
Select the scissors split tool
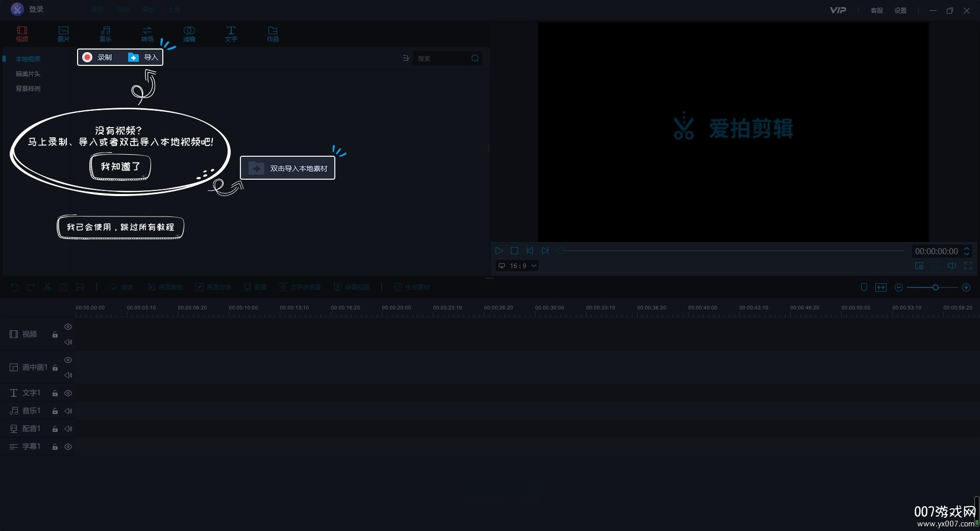pos(47,287)
